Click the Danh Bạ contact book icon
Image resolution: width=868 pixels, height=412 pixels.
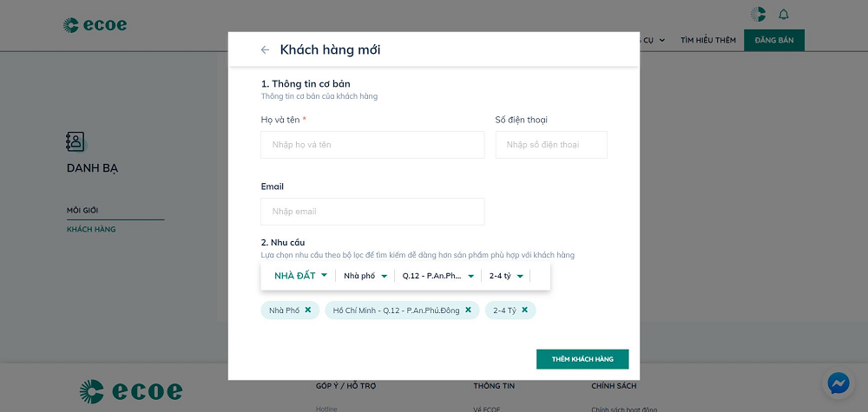coord(76,142)
